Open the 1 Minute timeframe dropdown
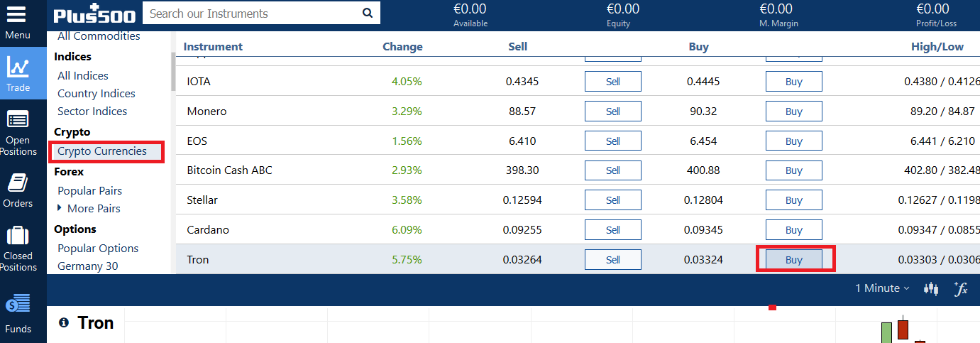This screenshot has height=343, width=980. point(882,288)
